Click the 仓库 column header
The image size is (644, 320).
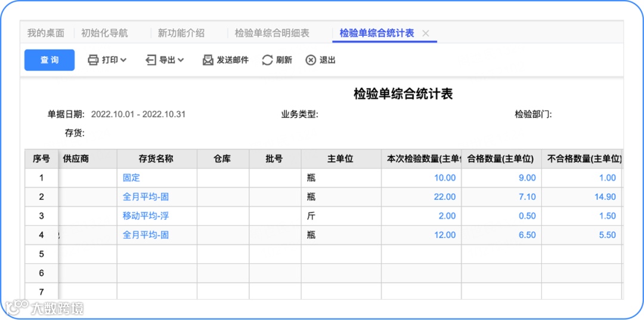pyautogui.click(x=223, y=159)
